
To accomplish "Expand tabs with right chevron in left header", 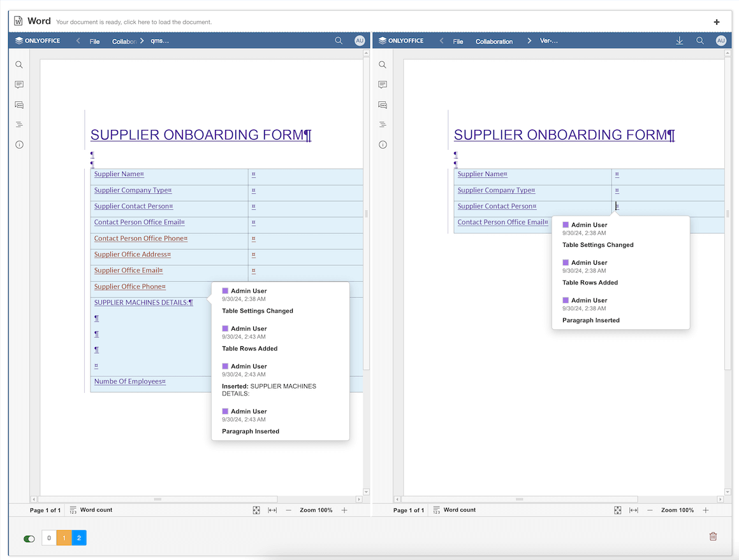I will [x=142, y=41].
